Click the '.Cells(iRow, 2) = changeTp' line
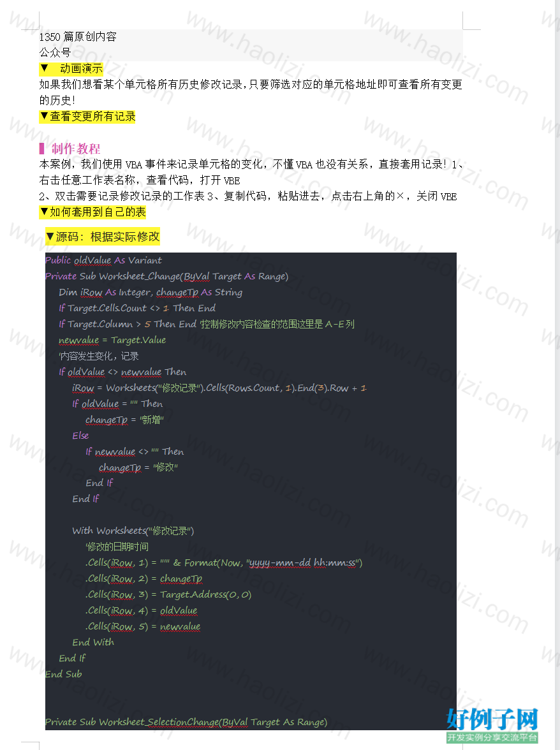The width and height of the screenshot is (560, 750). coord(144,579)
